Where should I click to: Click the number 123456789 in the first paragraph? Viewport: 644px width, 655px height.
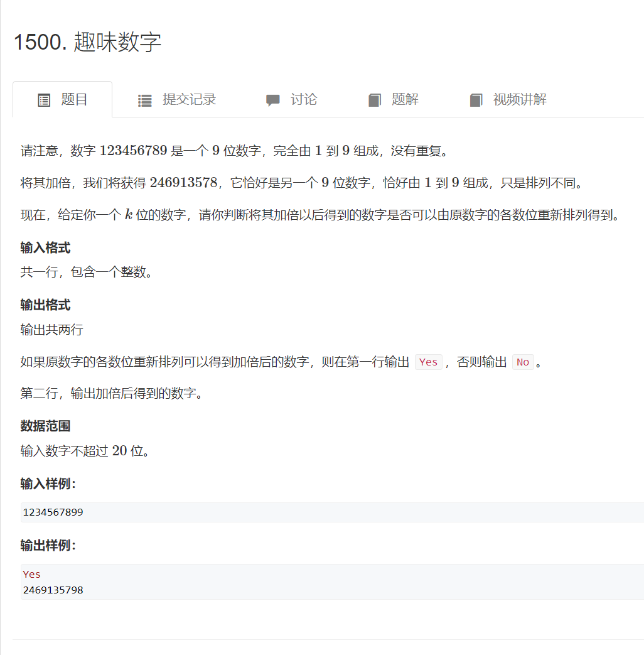coord(133,150)
